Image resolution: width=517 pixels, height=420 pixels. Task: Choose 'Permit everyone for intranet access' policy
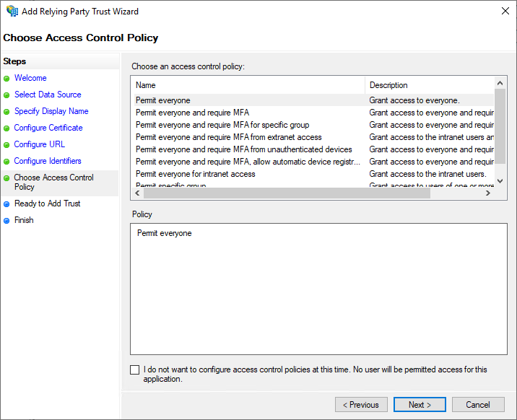click(195, 174)
